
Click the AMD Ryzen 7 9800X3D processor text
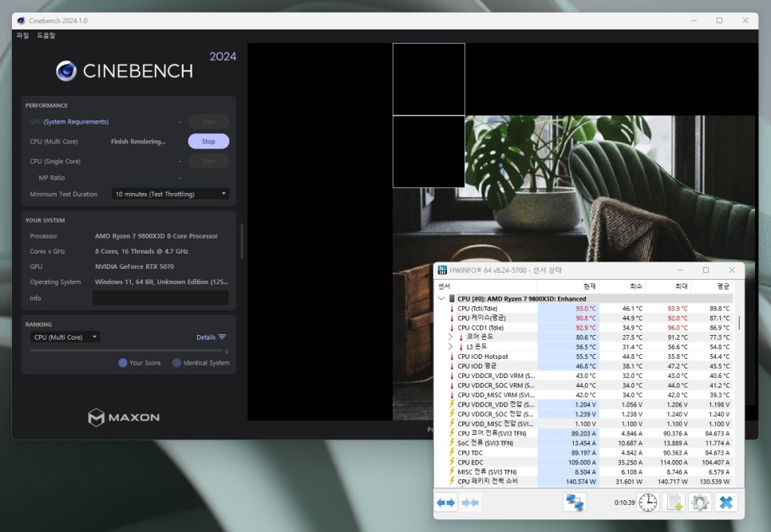156,236
